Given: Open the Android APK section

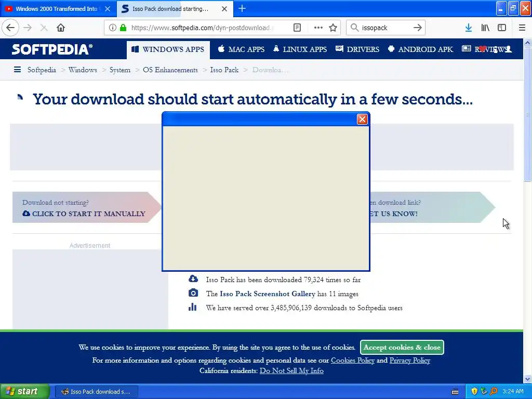Looking at the screenshot, I should 420,49.
